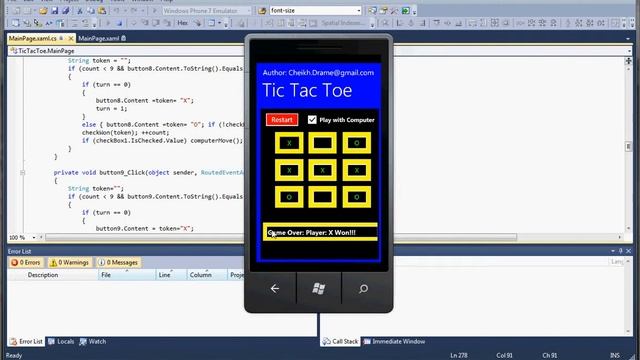The width and height of the screenshot is (640, 360).
Task: Click the red Restart button in the game
Action: tap(282, 120)
